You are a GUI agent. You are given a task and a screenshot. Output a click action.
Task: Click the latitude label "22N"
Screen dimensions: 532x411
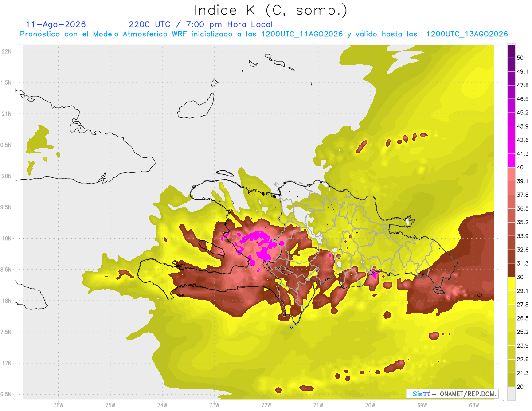click(x=7, y=51)
